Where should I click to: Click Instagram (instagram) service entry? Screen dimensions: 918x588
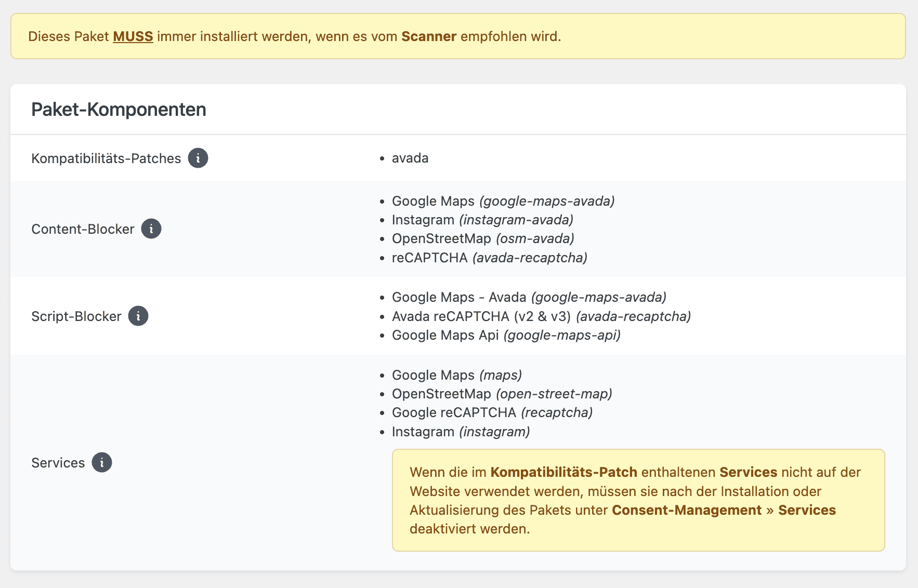[461, 432]
